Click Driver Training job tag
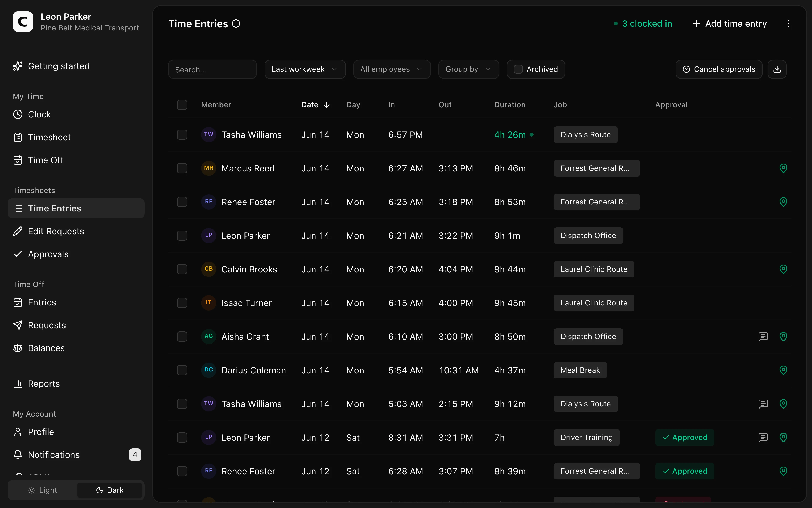The width and height of the screenshot is (812, 508). [x=587, y=438]
